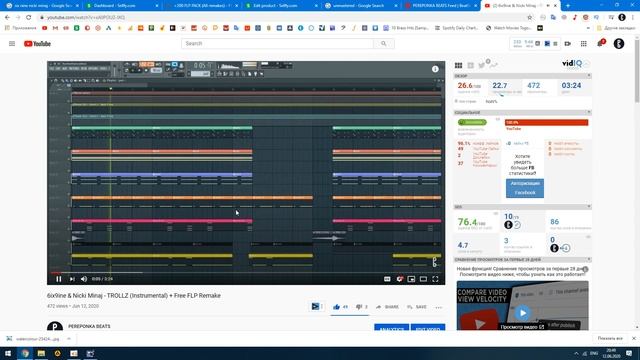This screenshot has height=360, width=640.
Task: Close the downloads bar
Action: [x=633, y=338]
